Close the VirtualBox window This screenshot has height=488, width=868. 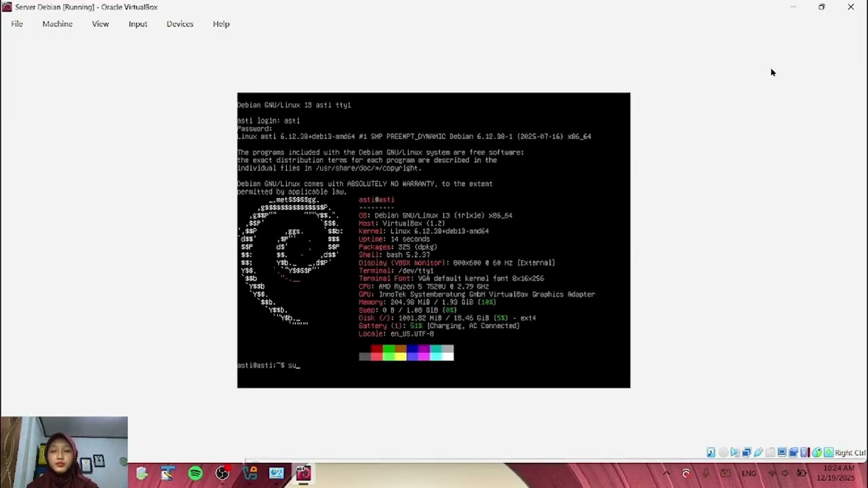point(851,7)
